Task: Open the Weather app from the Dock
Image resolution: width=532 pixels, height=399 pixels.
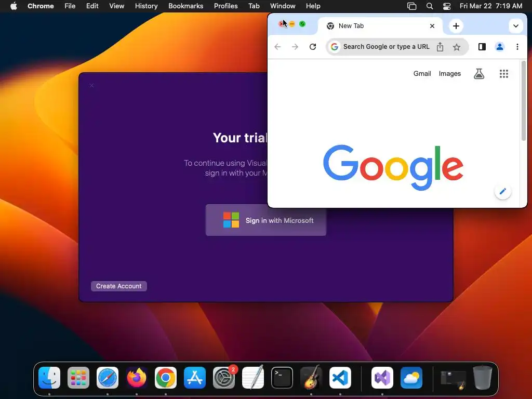Action: (x=411, y=378)
